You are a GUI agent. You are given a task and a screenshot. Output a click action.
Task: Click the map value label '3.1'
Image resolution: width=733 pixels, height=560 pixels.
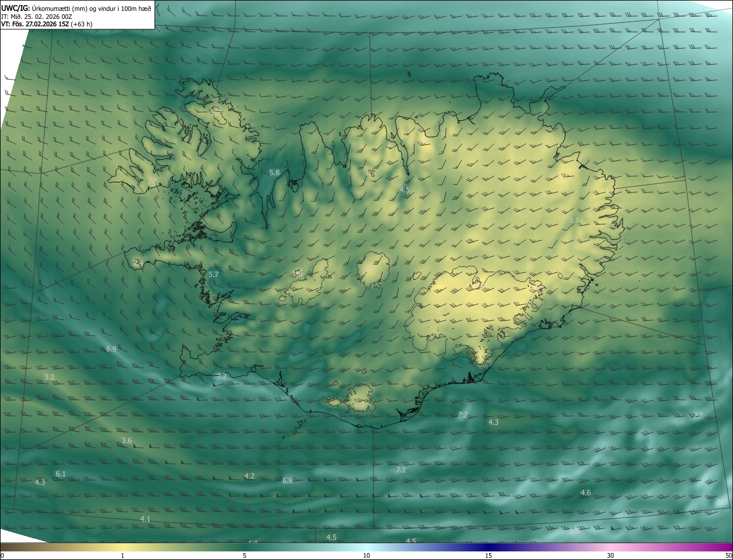[x=574, y=220]
